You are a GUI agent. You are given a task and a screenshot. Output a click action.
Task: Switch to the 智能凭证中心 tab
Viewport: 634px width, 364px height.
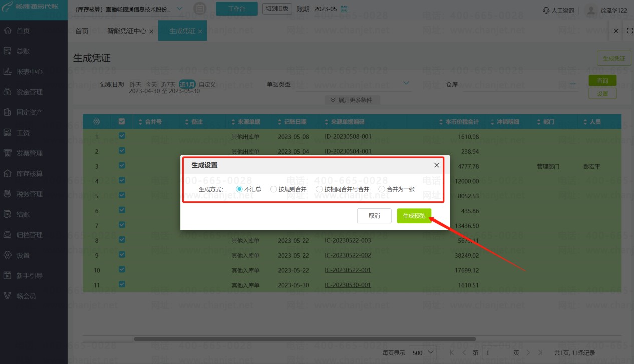tap(127, 31)
